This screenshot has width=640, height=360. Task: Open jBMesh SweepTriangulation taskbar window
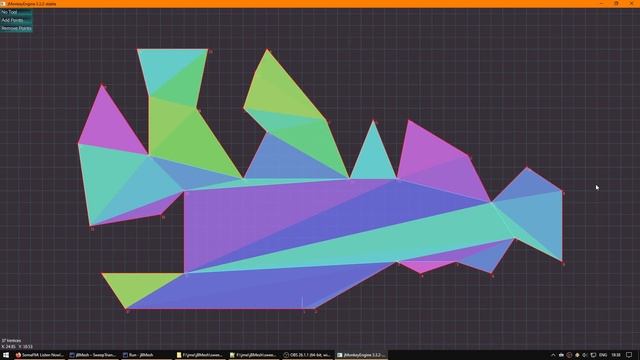[x=93, y=355]
